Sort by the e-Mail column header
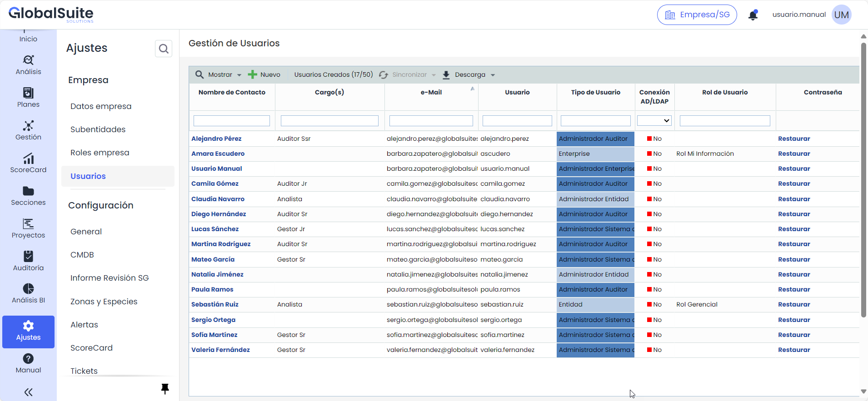 (431, 92)
